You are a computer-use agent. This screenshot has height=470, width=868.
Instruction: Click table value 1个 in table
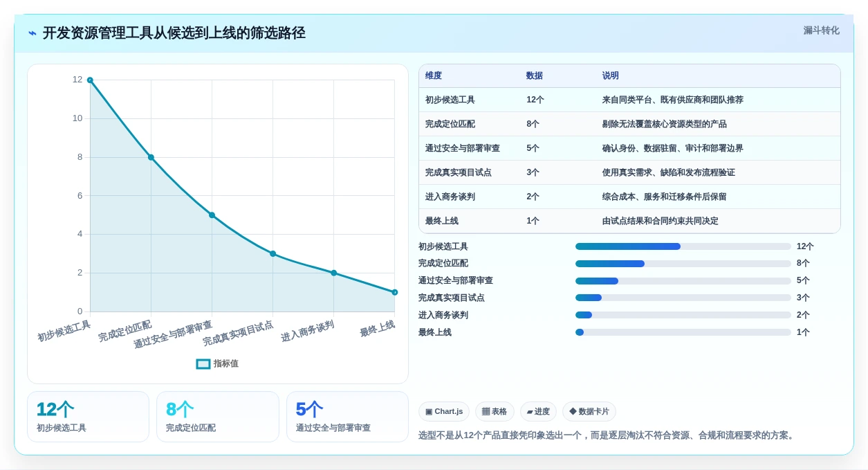click(533, 221)
